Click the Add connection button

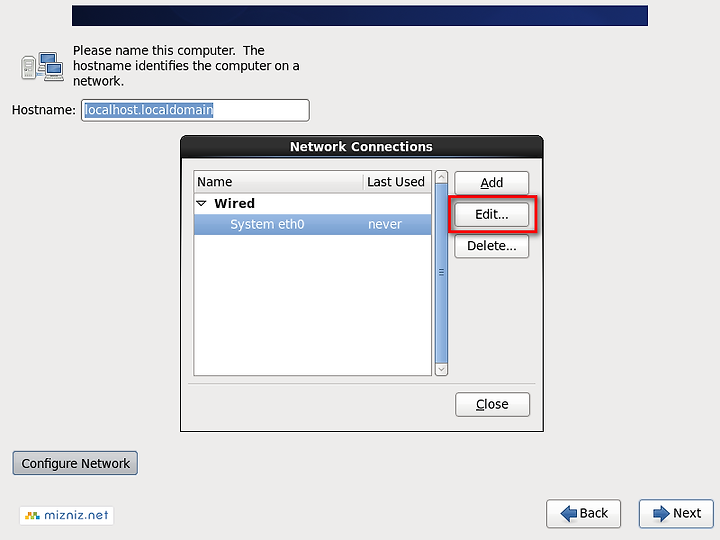point(491,183)
